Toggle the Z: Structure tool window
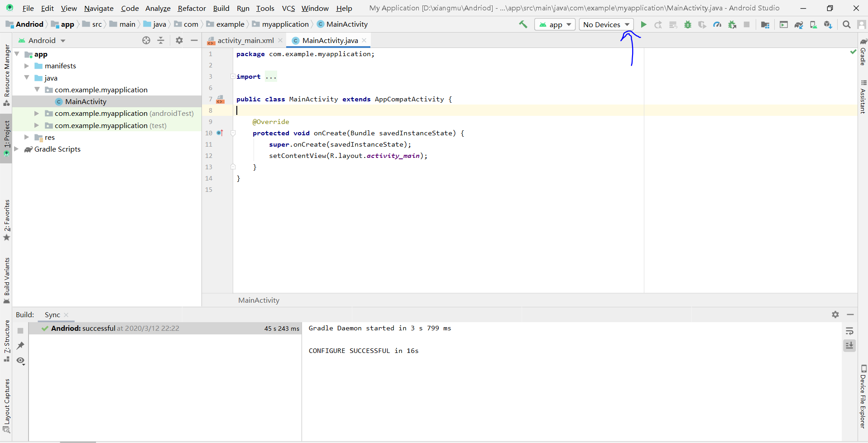Image resolution: width=868 pixels, height=443 pixels. 6,341
